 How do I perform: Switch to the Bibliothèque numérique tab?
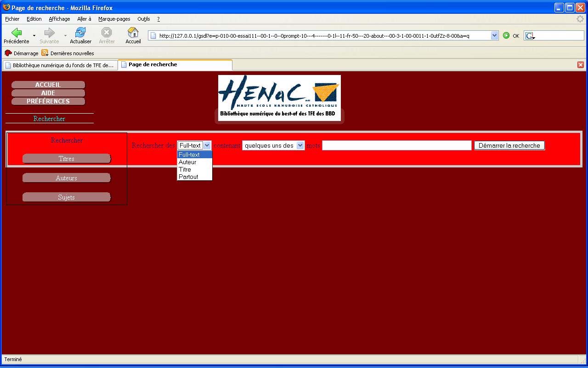[x=60, y=65]
